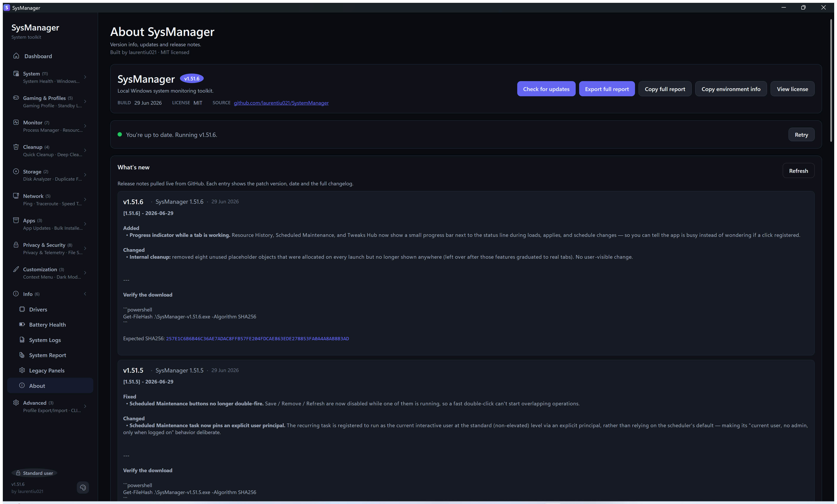Image resolution: width=837 pixels, height=504 pixels.
Task: Expand the Advanced section chevron
Action: [x=85, y=406]
